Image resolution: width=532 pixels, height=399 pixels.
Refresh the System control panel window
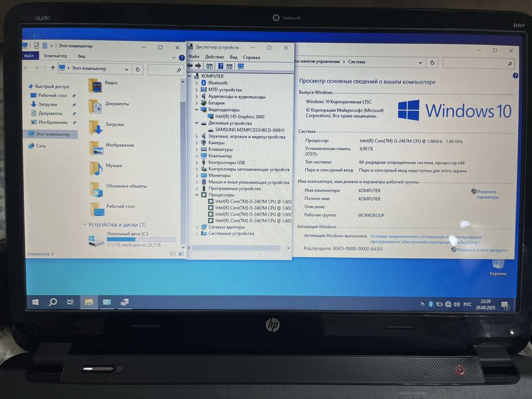[x=432, y=63]
